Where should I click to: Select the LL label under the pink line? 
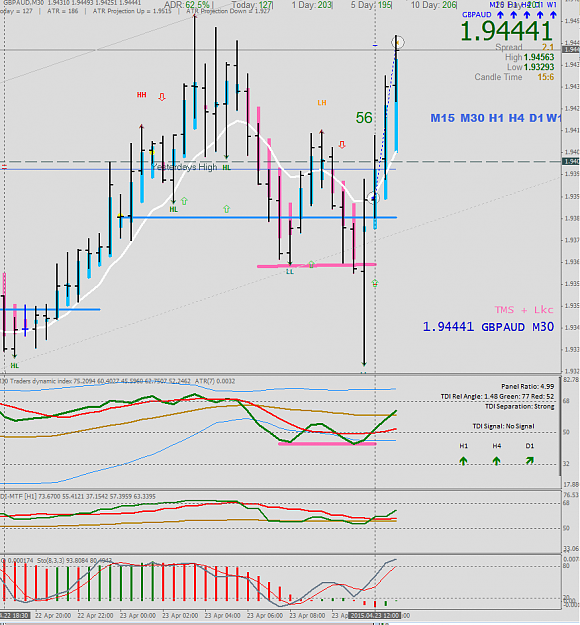click(290, 271)
